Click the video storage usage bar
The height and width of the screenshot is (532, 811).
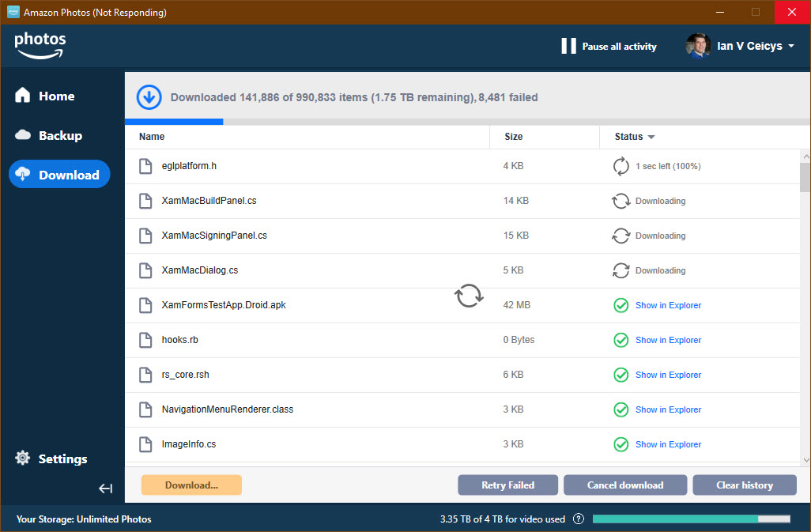tap(691, 519)
